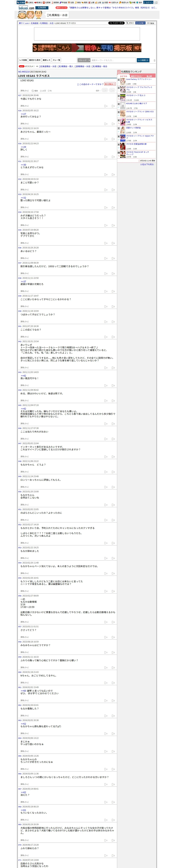The width and height of the screenshot is (174, 868).
Task: Select the 沖縄 region link
Action: tap(132, 2)
